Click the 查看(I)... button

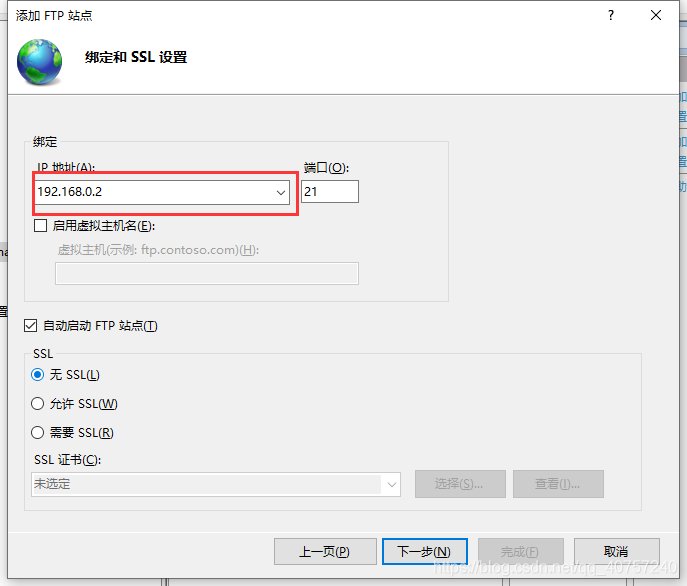click(558, 484)
